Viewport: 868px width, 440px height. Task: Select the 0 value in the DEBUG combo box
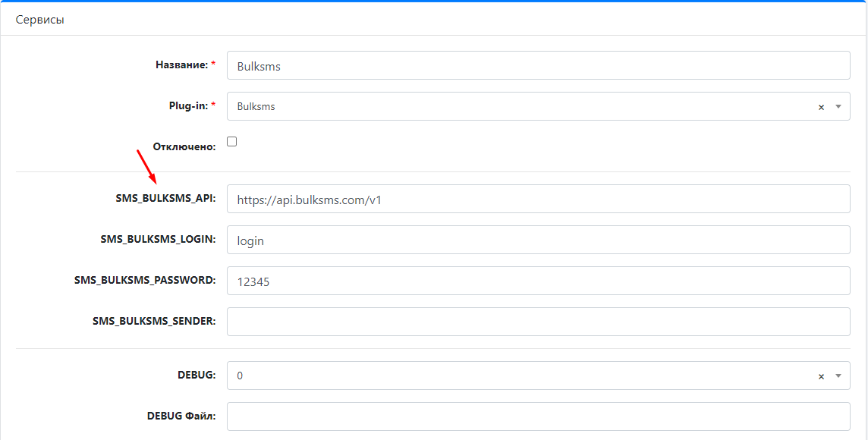(240, 376)
